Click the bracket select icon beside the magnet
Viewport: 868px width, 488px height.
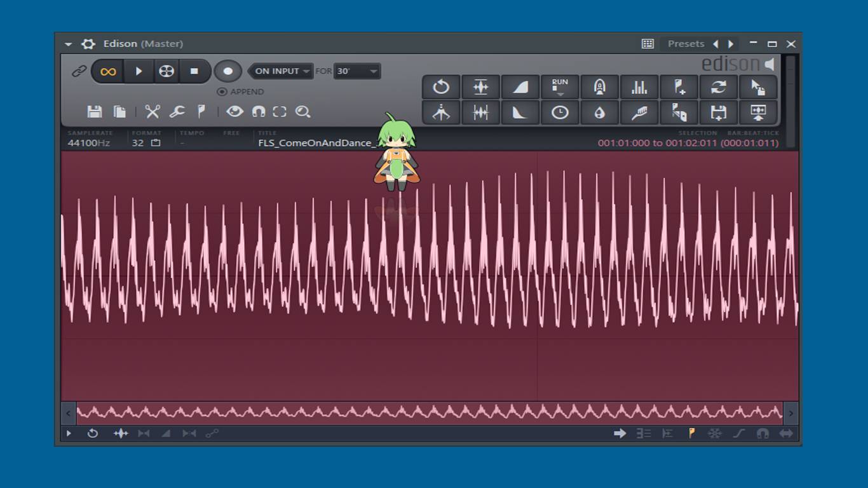click(x=280, y=112)
